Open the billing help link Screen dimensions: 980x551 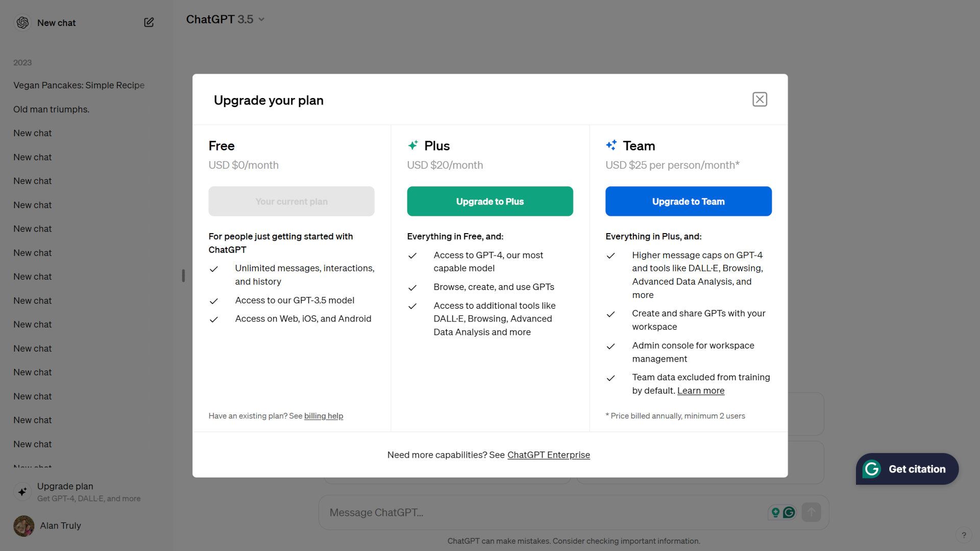click(x=324, y=416)
